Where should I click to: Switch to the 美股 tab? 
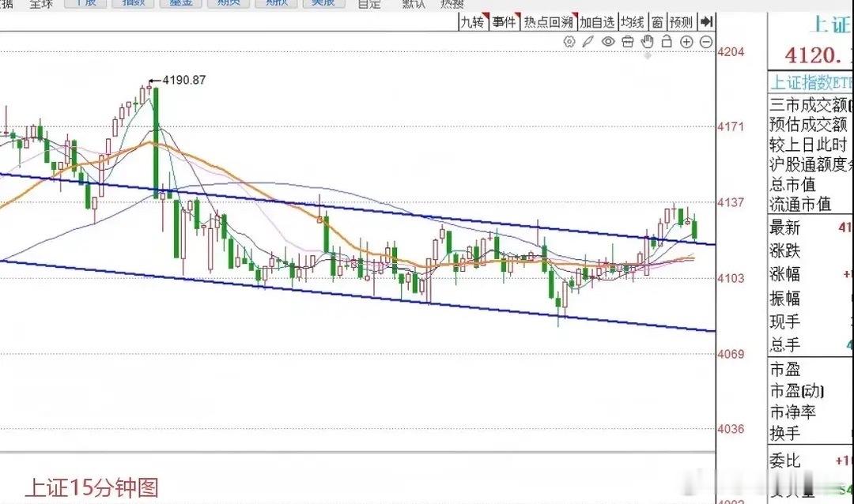pos(323,2)
